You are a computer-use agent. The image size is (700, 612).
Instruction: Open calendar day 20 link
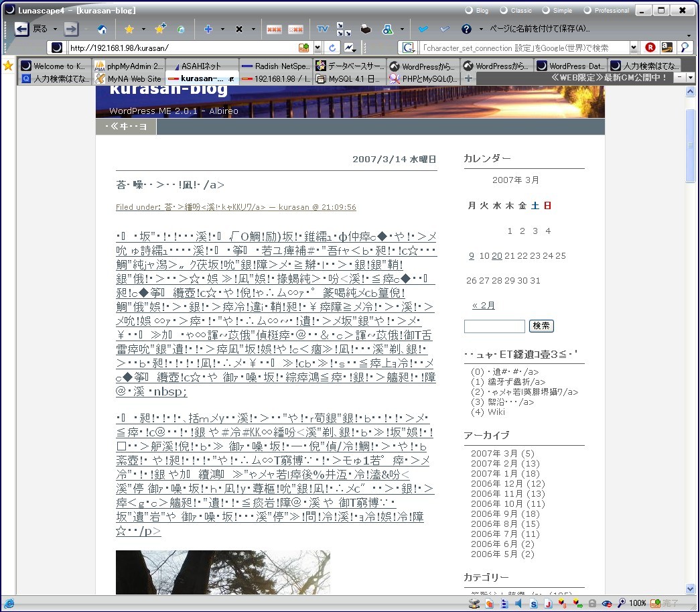(x=497, y=256)
